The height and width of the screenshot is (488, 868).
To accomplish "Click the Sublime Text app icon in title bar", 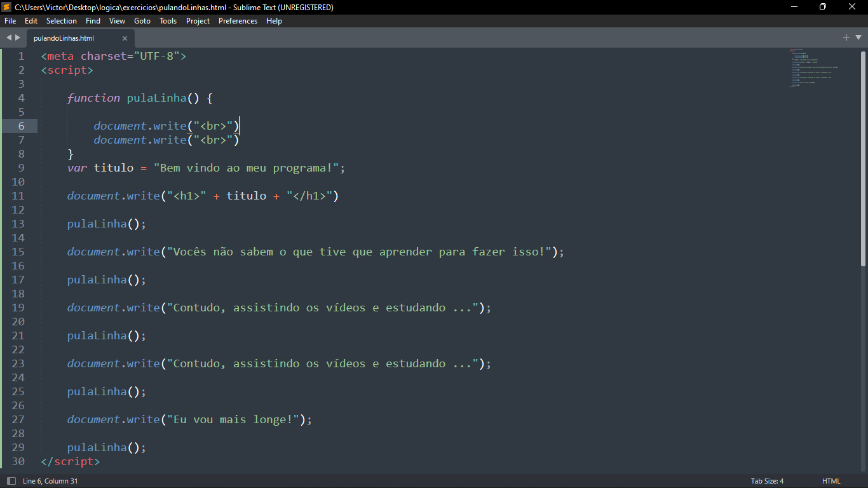I will tap(7, 7).
